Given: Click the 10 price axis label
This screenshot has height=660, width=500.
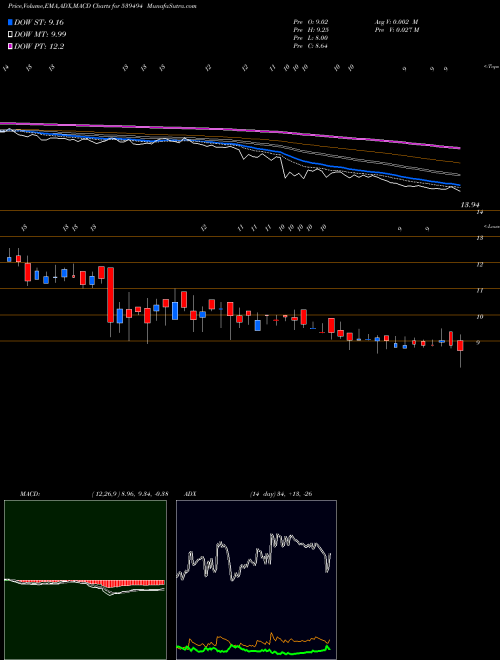Looking at the screenshot, I should [479, 317].
